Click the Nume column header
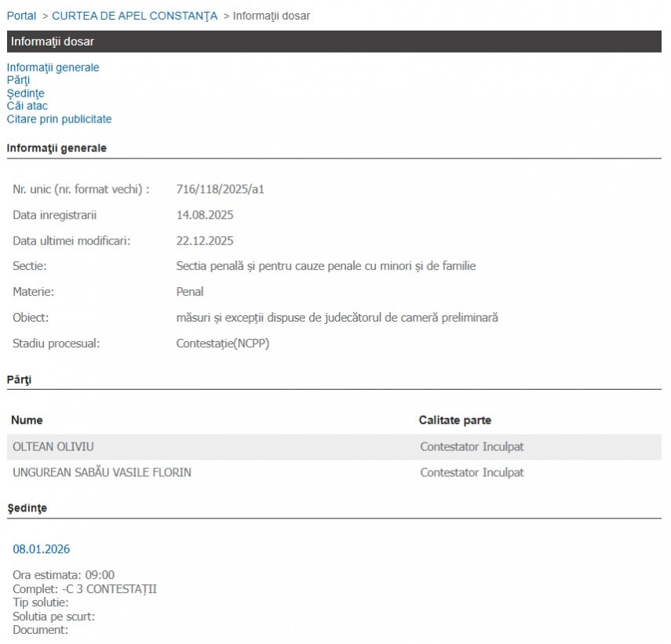This screenshot has height=644, width=671. [x=27, y=420]
